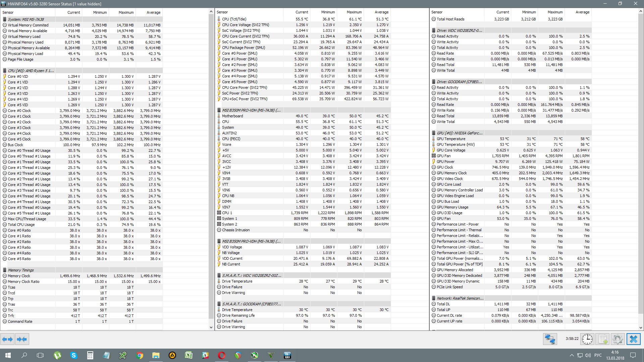The image size is (644, 362).
Task: Select the 'GPU Temperature (HW)' row
Action: click(512, 144)
